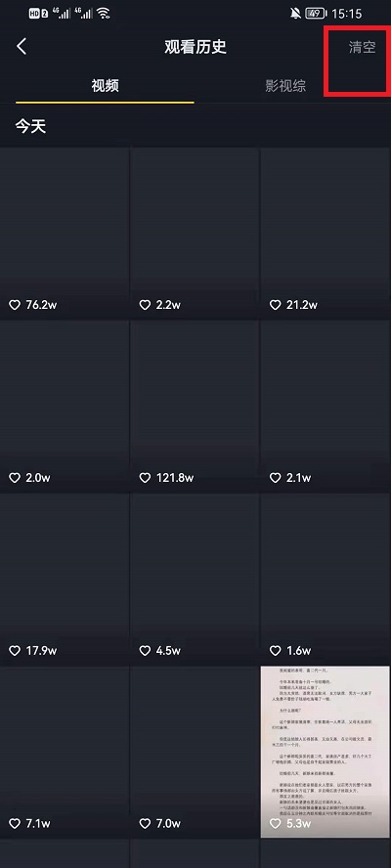Open the video thumbnail with 2.1w likes
This screenshot has height=868, width=391.
(326, 407)
